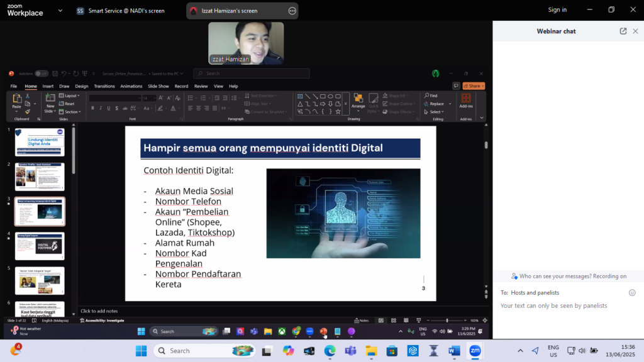
Task: Click the Sign in button
Action: [557, 10]
